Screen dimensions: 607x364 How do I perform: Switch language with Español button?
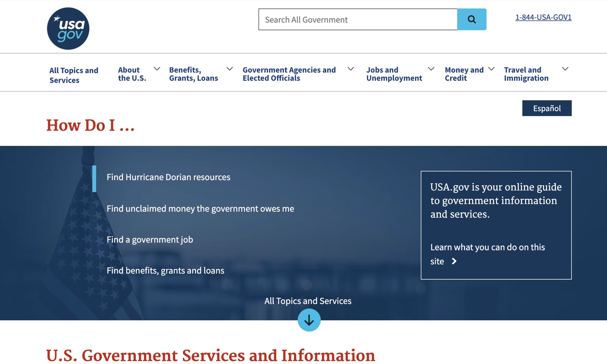[x=547, y=108]
